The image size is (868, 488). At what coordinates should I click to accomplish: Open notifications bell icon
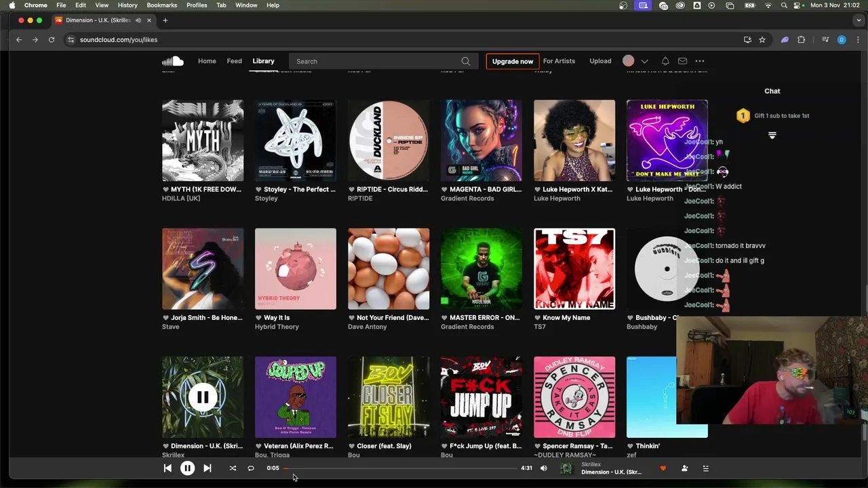(665, 61)
